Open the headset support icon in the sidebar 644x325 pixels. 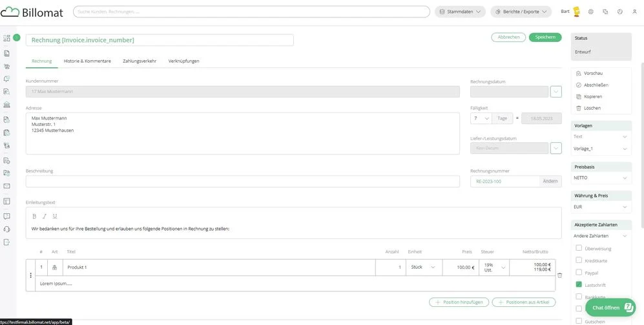click(6, 229)
